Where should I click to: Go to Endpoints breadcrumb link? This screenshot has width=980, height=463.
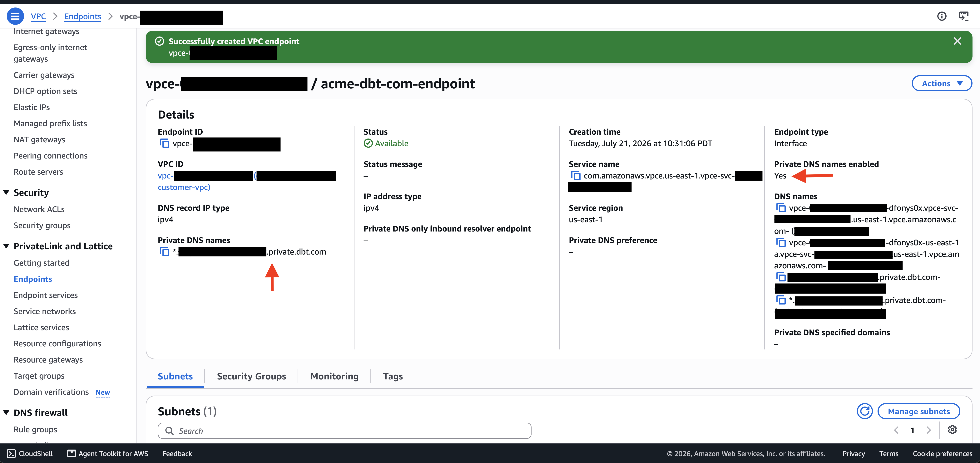tap(82, 16)
